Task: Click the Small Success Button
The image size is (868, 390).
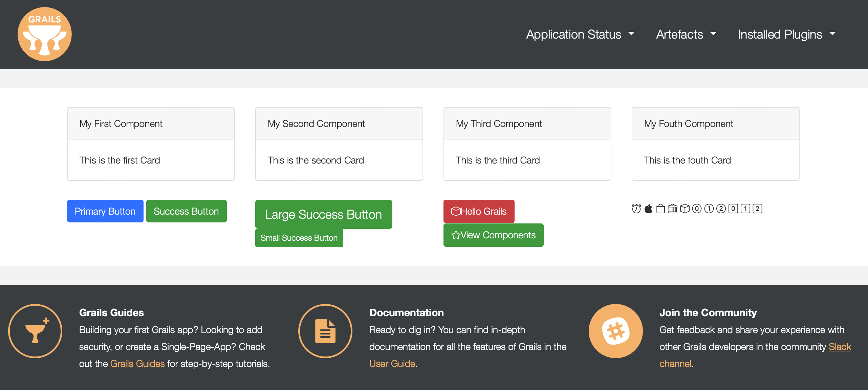Action: [299, 238]
